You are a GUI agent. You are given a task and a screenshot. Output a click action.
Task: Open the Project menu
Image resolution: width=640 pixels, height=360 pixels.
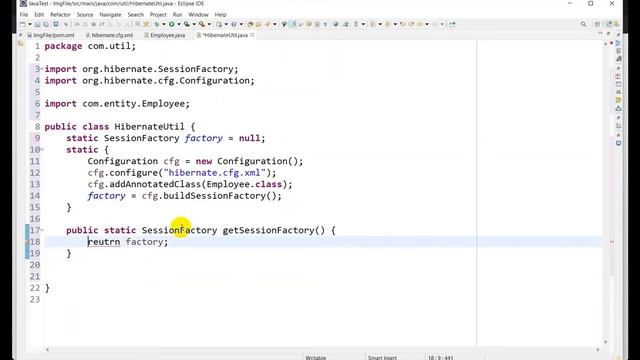(x=158, y=15)
